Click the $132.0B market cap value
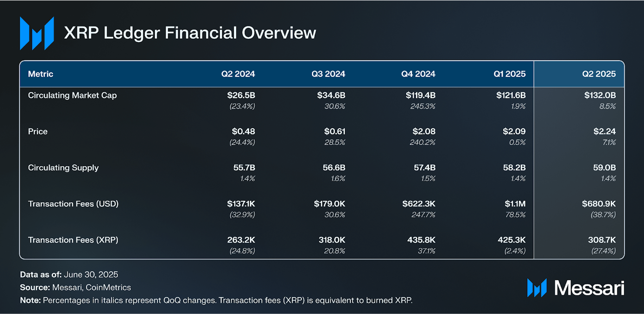This screenshot has height=314, width=644. click(x=600, y=95)
